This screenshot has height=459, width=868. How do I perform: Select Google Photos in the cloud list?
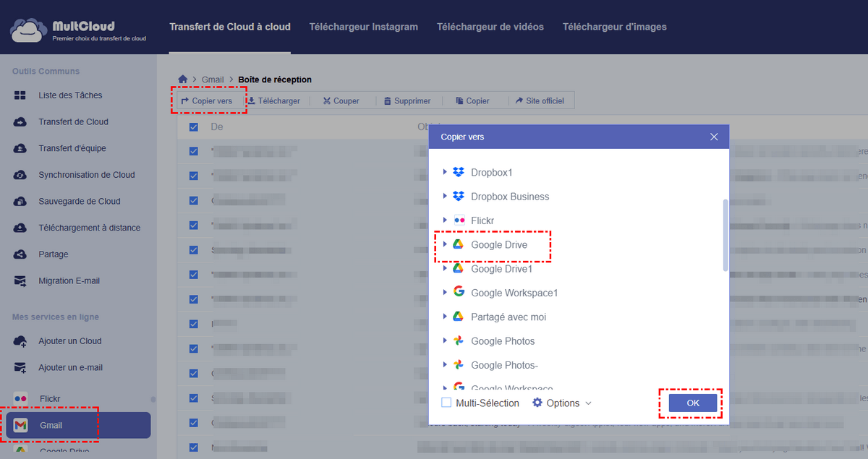click(x=502, y=341)
